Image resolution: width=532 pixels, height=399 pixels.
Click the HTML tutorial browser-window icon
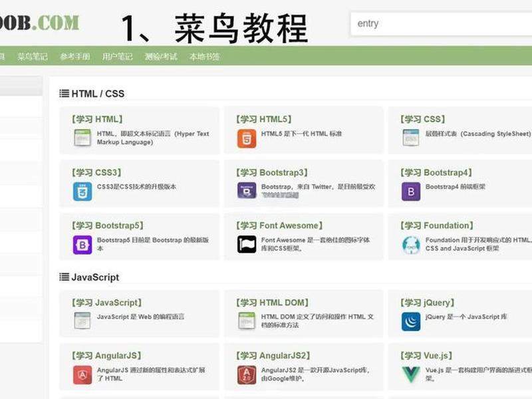click(x=82, y=138)
